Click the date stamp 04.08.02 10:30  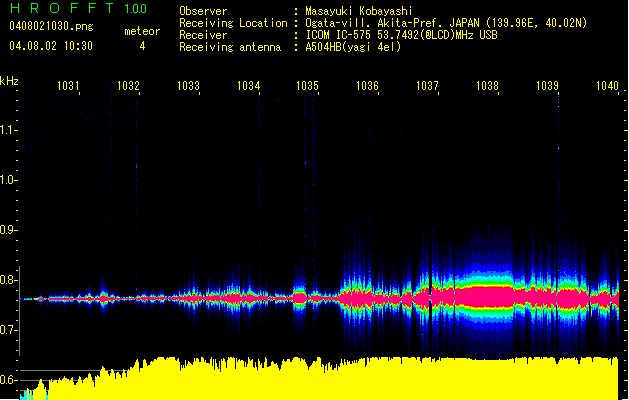[x=51, y=46]
